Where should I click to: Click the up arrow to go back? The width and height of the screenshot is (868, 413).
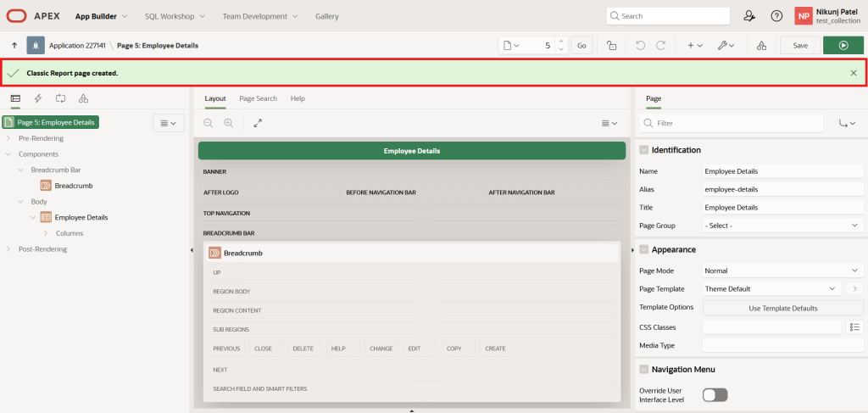tap(15, 46)
